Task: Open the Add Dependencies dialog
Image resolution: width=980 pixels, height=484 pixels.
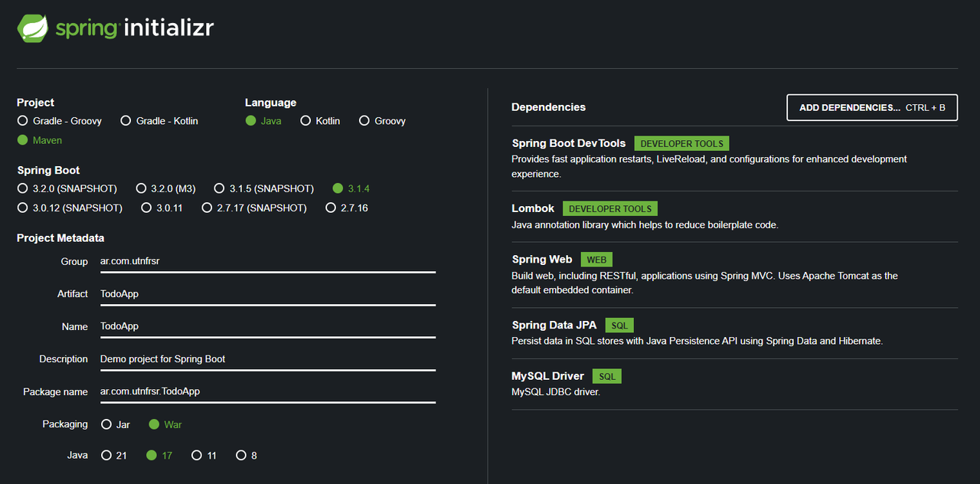Action: click(x=872, y=108)
